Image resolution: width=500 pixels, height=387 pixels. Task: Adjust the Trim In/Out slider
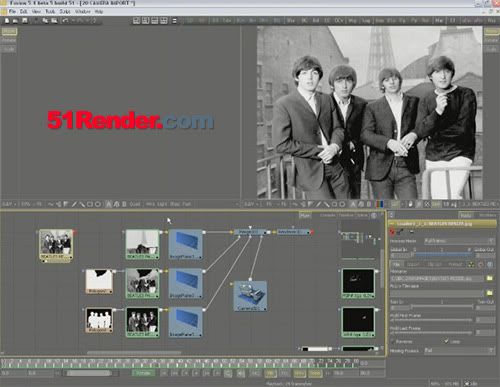pos(442,307)
